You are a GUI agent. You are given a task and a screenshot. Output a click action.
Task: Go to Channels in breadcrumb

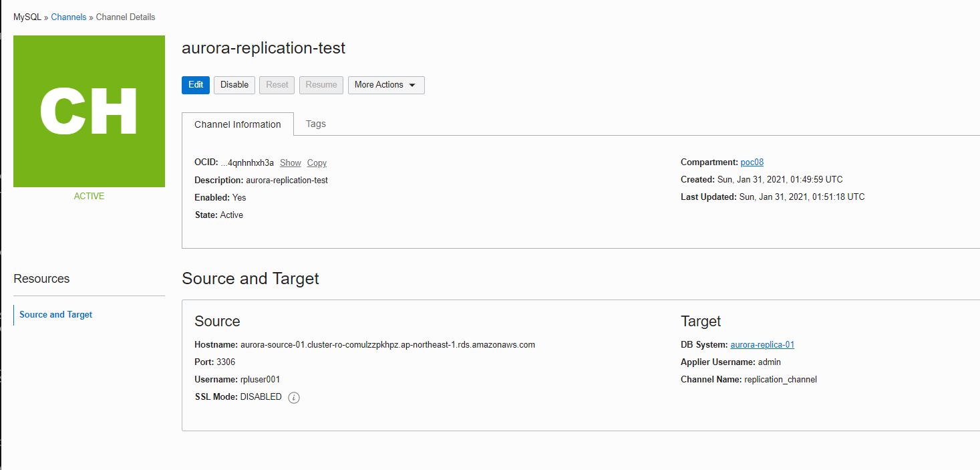pos(69,17)
